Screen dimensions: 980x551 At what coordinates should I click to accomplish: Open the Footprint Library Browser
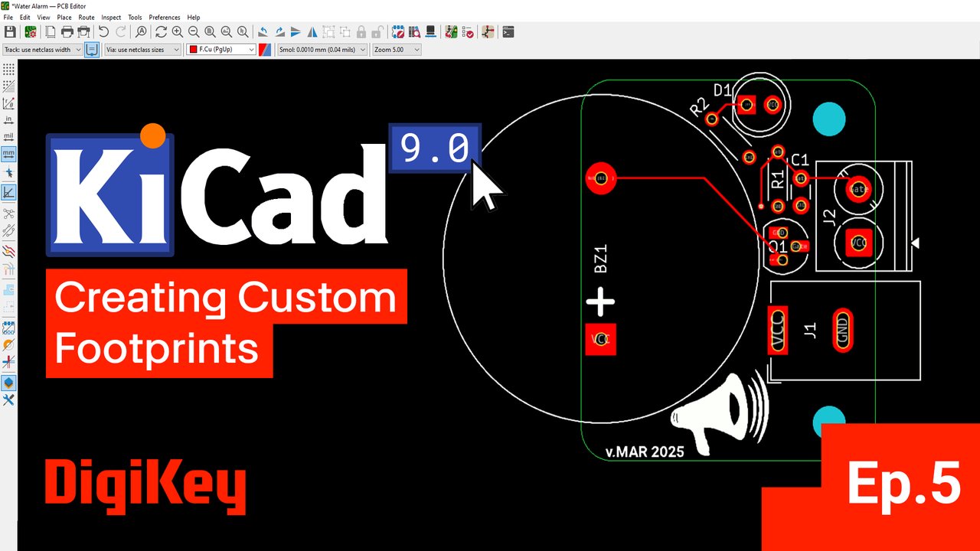coord(414,31)
